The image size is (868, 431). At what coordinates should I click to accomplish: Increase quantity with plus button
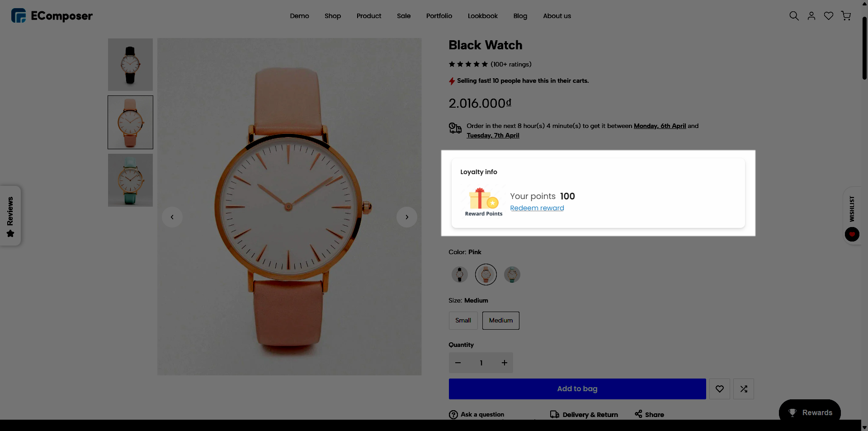(x=505, y=363)
